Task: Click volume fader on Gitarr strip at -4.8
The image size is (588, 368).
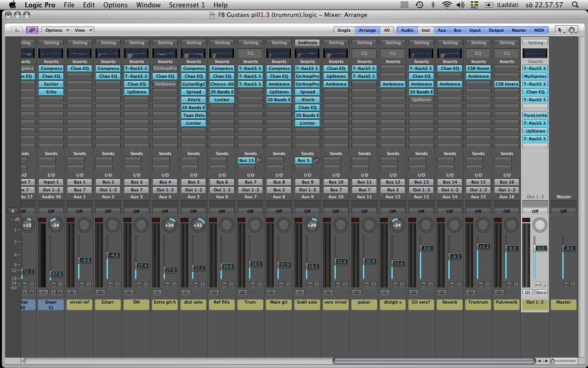Action: 113,255
